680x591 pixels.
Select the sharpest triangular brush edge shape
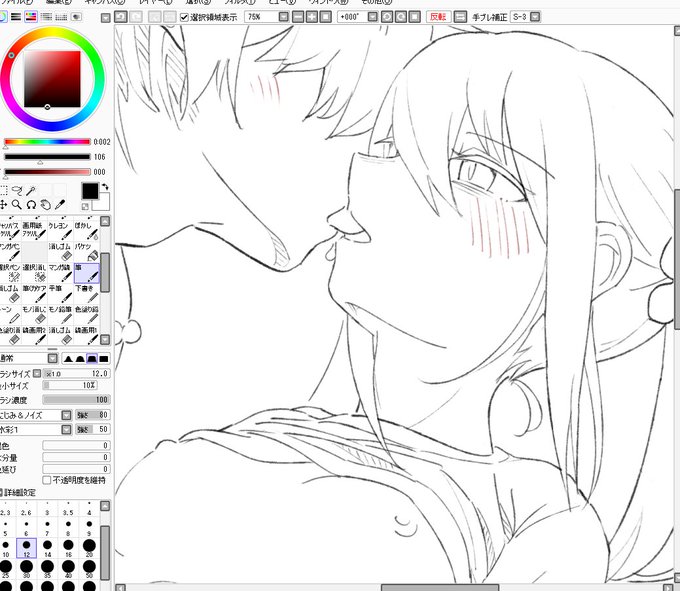click(68, 359)
